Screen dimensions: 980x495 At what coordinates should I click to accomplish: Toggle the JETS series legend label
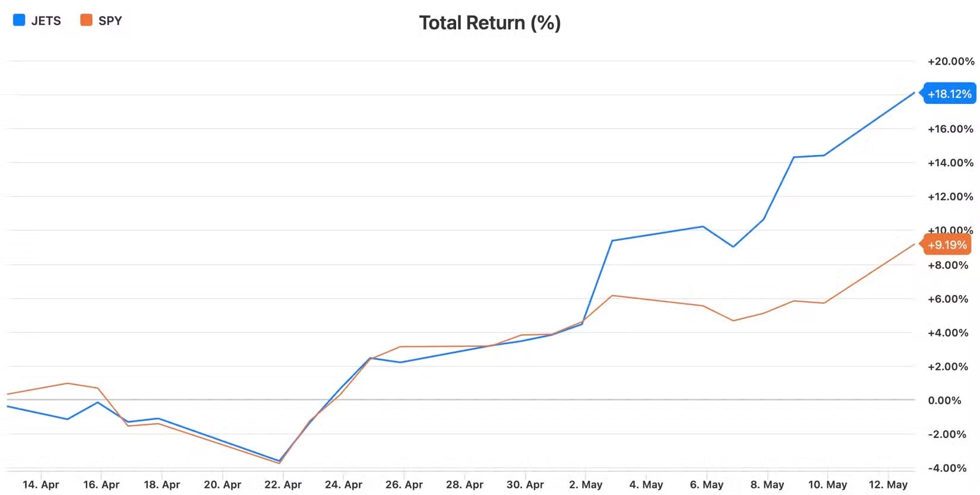[46, 21]
